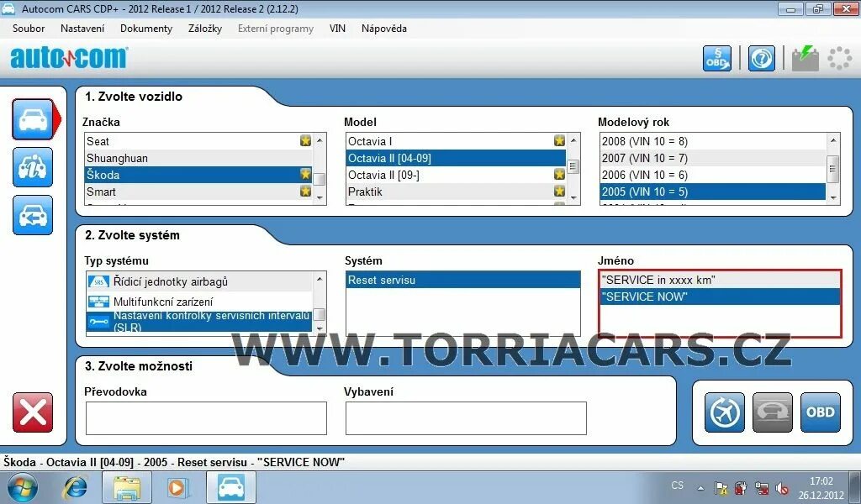This screenshot has width=861, height=504.
Task: Click the Vybavení selection box
Action: tap(466, 417)
